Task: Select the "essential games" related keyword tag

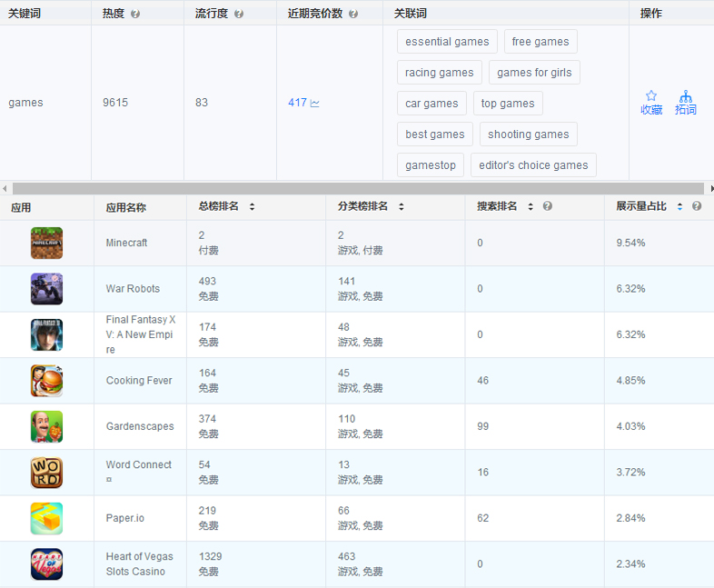Action: pyautogui.click(x=447, y=42)
